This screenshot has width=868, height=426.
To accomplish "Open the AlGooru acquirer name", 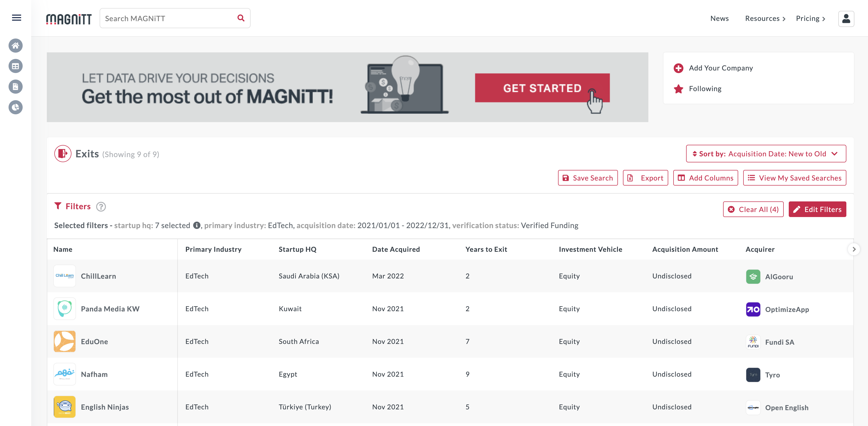I will coord(779,277).
